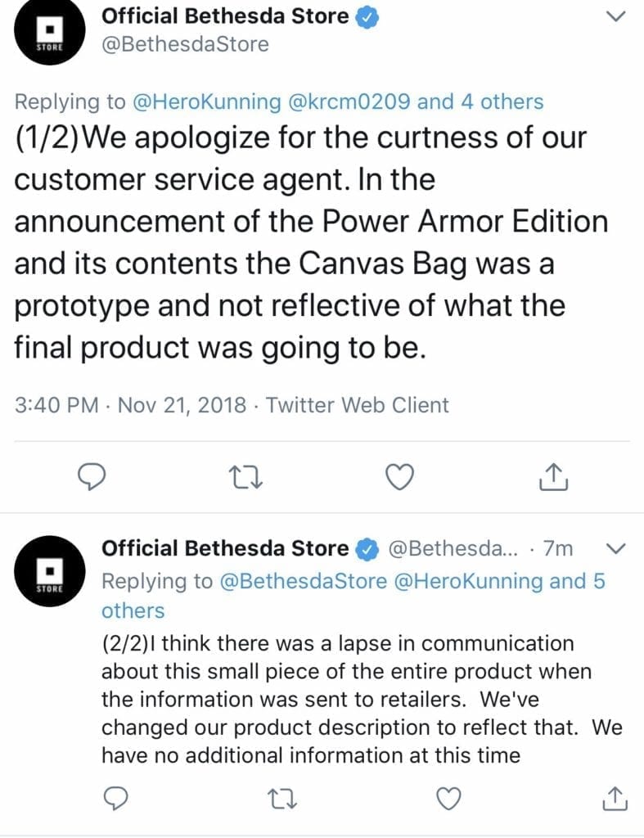
Task: Retweet the (2/2) follow-up tweet
Action: 281,799
